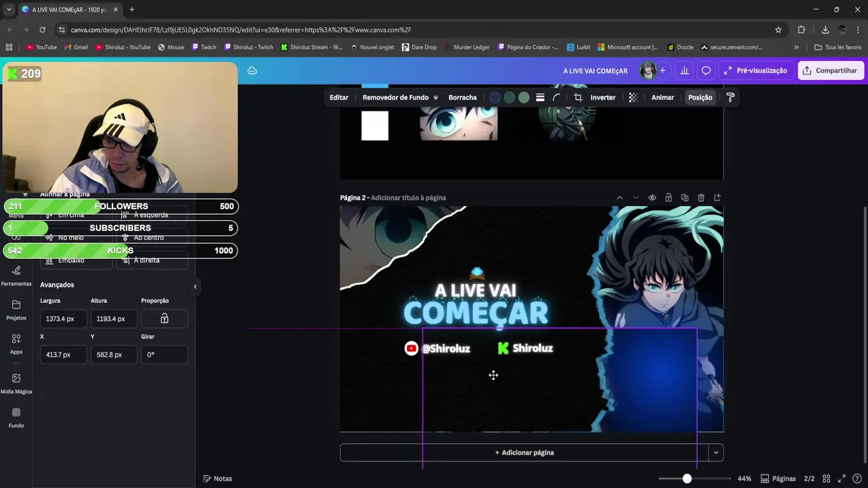The image size is (868, 488).
Task: Open the transparency checkerboard icon
Action: (x=633, y=98)
